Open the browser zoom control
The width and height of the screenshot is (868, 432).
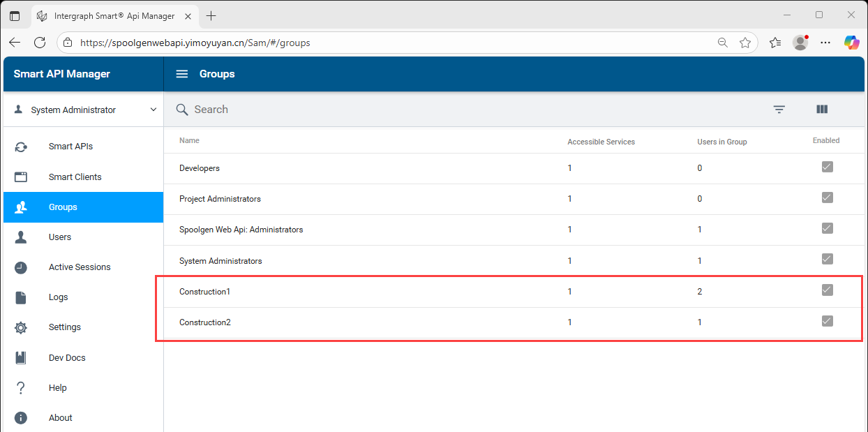(723, 43)
